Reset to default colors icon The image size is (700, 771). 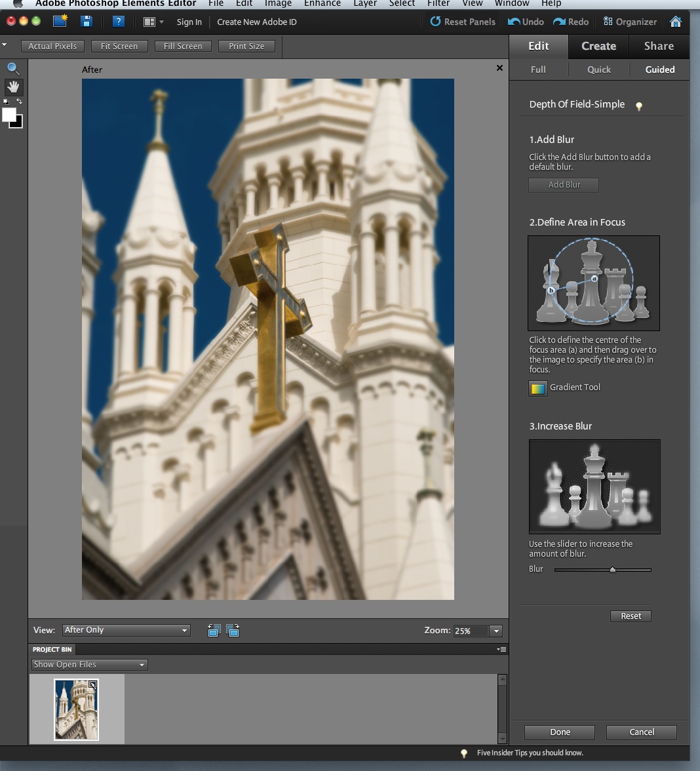7,102
